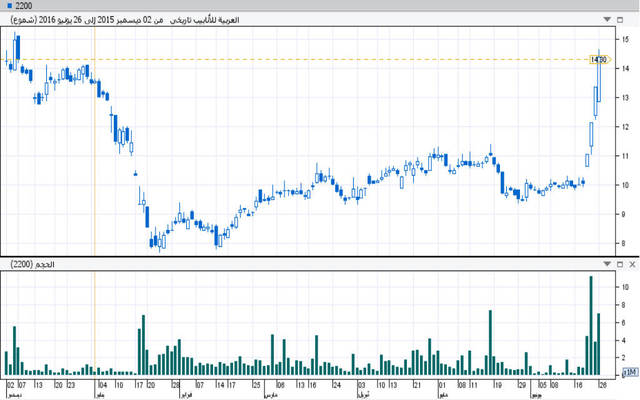Click the blue square icon beside 2200
This screenshot has height=400, width=640.
pyautogui.click(x=7, y=6)
